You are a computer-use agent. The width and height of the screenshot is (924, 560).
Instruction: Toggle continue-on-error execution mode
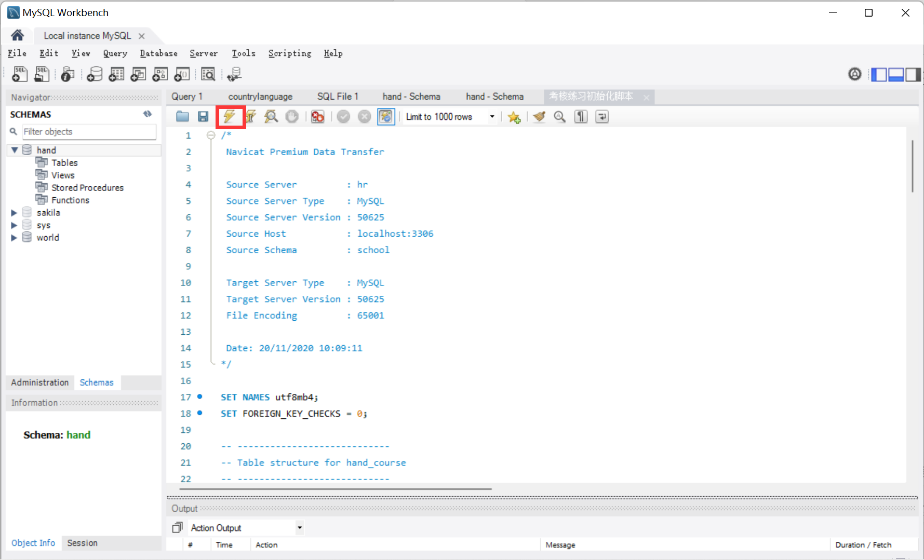pyautogui.click(x=317, y=117)
